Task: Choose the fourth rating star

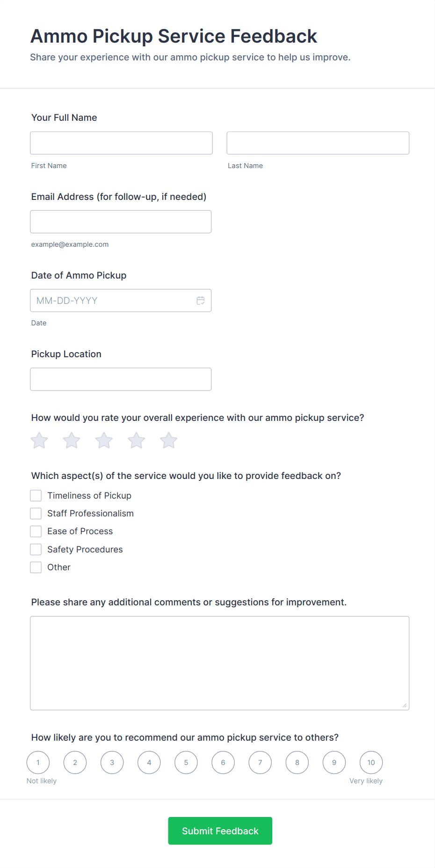Action: [136, 441]
